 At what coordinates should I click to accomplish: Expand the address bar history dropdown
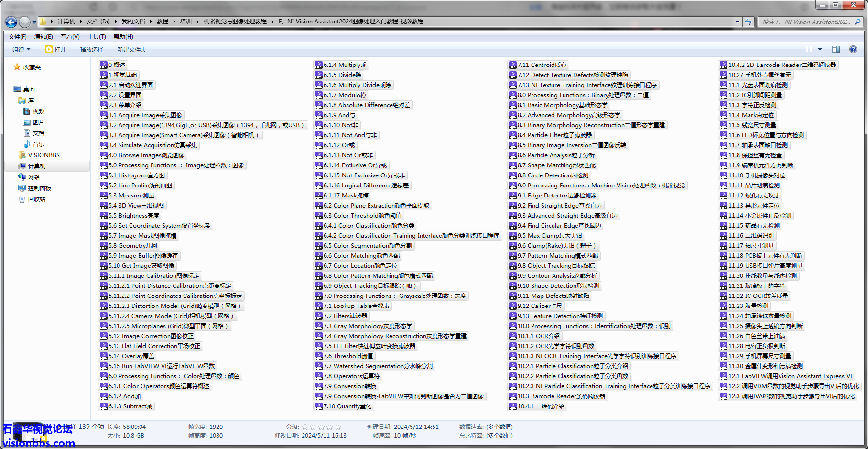pyautogui.click(x=738, y=22)
